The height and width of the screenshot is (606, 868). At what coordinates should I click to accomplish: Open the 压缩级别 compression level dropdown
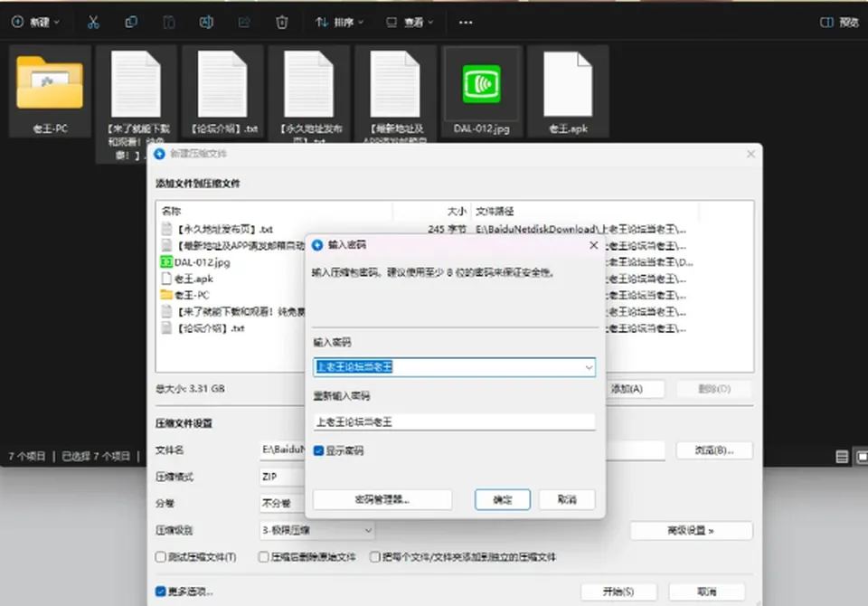point(316,531)
